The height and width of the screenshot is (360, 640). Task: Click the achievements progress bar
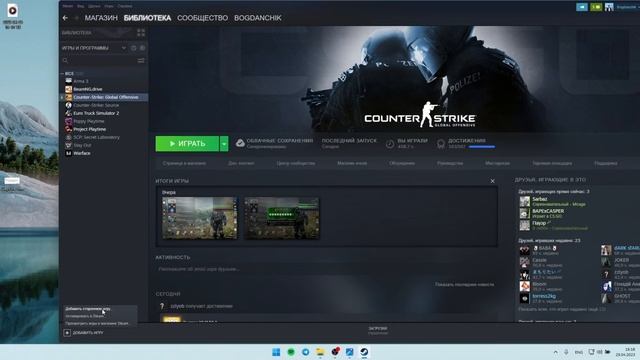tap(482, 147)
